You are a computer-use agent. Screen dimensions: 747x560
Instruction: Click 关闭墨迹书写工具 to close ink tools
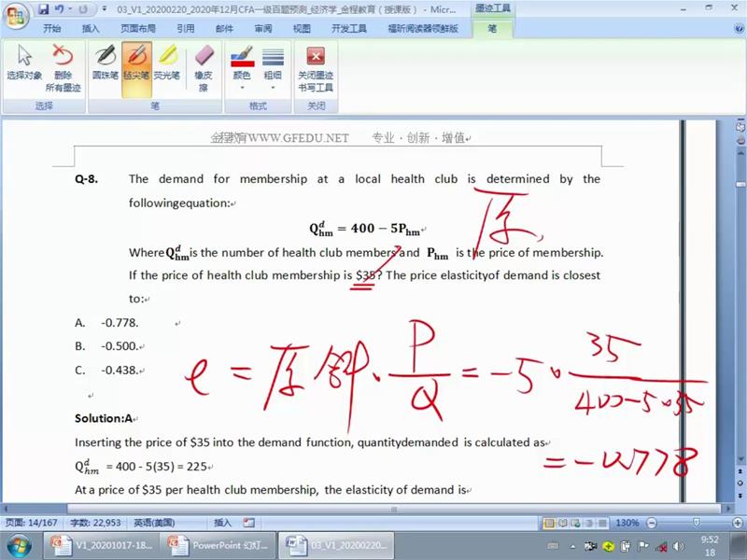point(316,68)
